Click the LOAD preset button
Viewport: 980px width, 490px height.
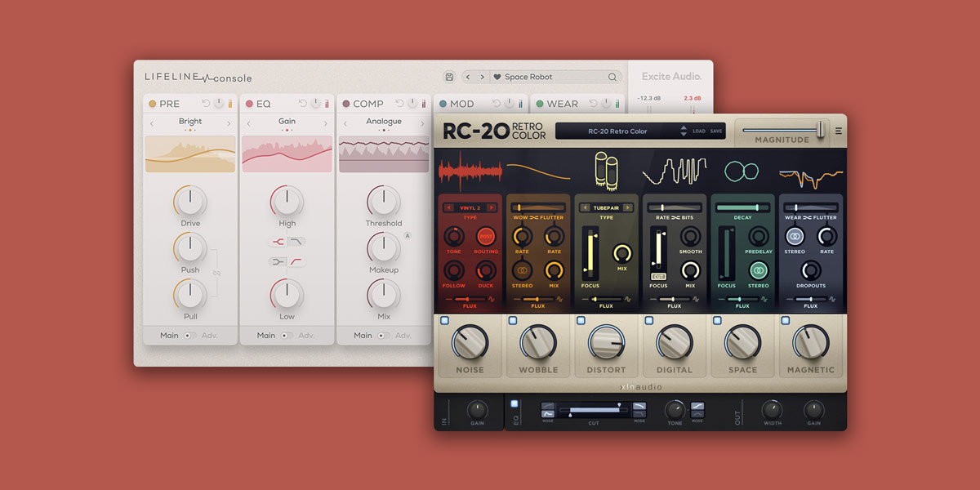[699, 131]
